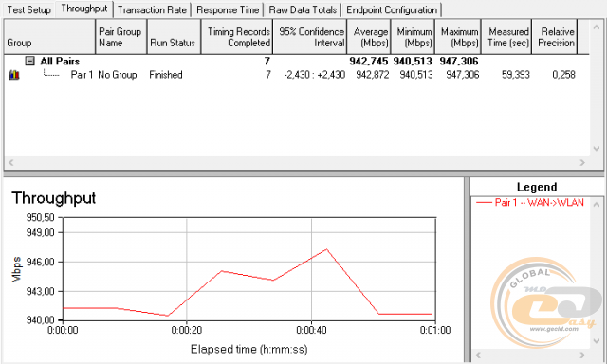
Task: Open the Transaction Rate tab
Action: click(x=152, y=9)
